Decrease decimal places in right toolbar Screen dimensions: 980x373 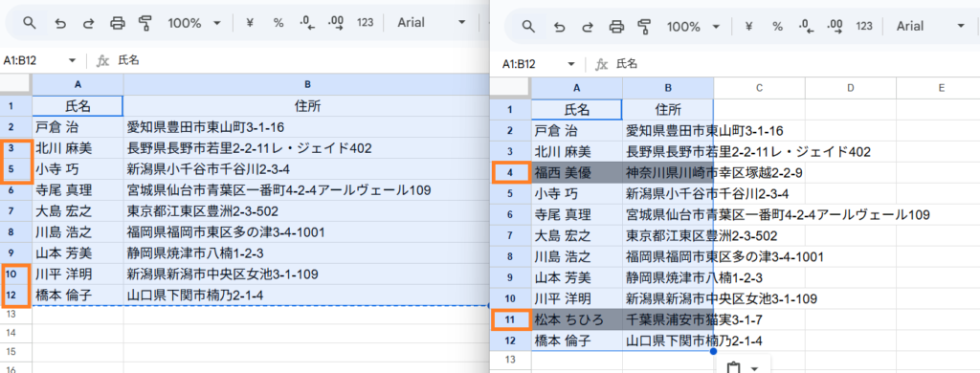pyautogui.click(x=806, y=26)
